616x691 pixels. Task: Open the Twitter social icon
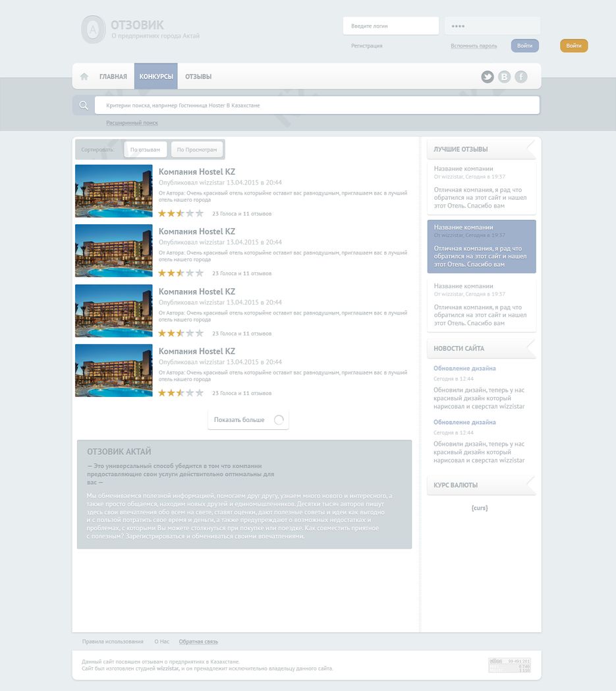click(488, 77)
